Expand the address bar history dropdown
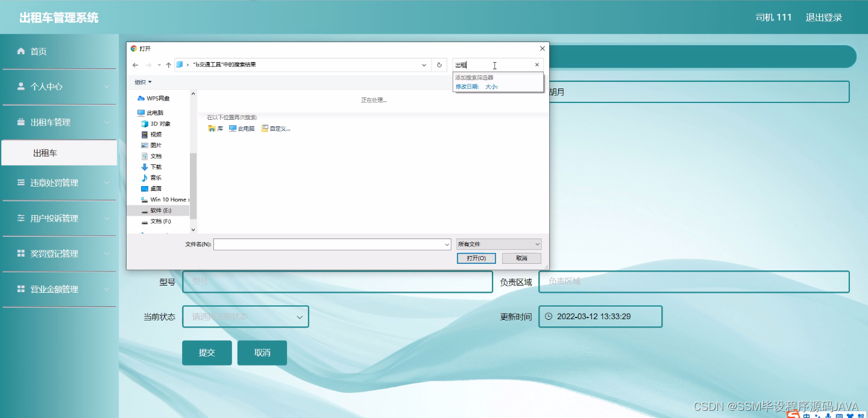868x418 pixels. (424, 64)
